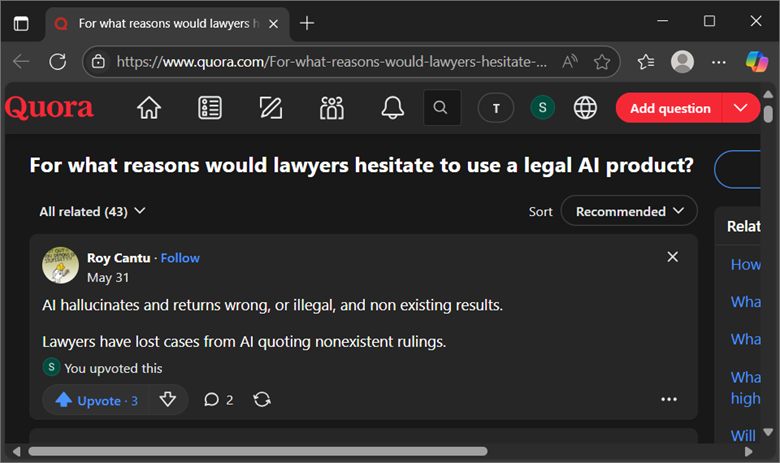Click the horizontal scrollbar right arrow
The height and width of the screenshot is (463, 780).
click(749, 452)
